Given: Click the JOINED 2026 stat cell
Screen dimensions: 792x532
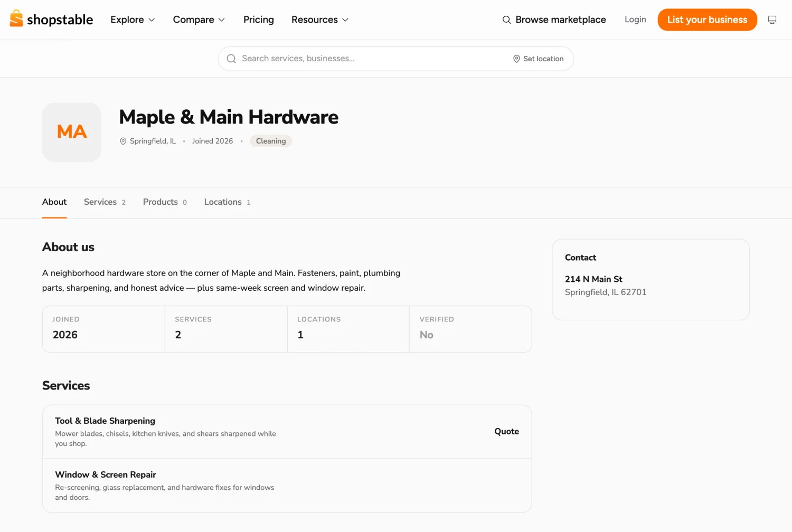Looking at the screenshot, I should 103,329.
